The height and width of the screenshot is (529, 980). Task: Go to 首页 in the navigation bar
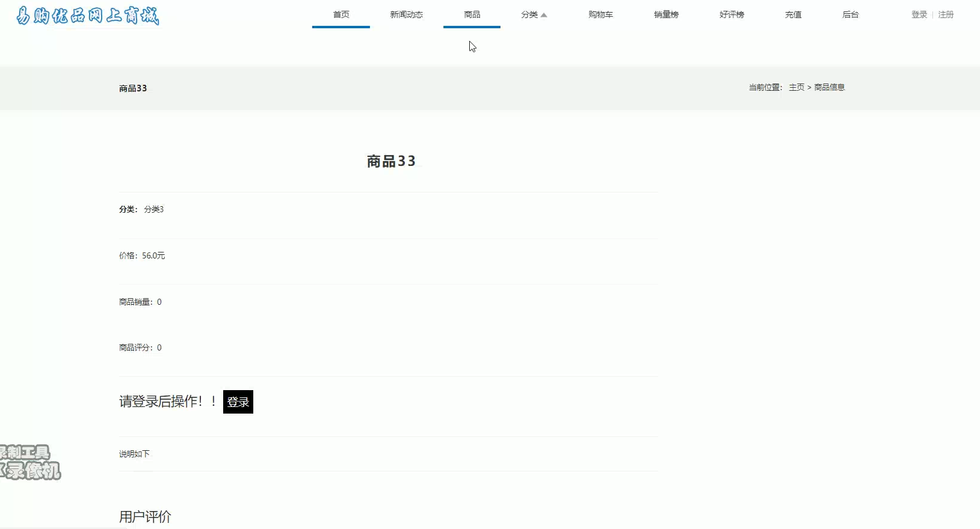pyautogui.click(x=341, y=14)
